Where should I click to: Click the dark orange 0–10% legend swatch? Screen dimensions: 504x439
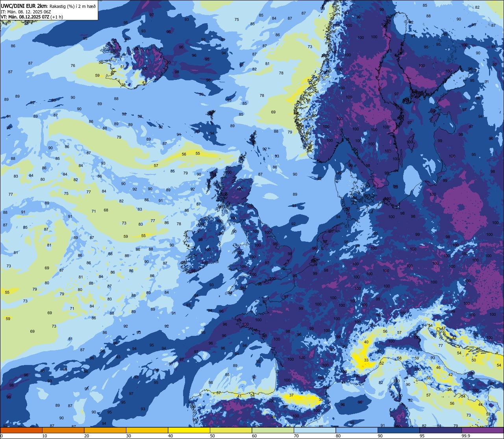(21, 430)
